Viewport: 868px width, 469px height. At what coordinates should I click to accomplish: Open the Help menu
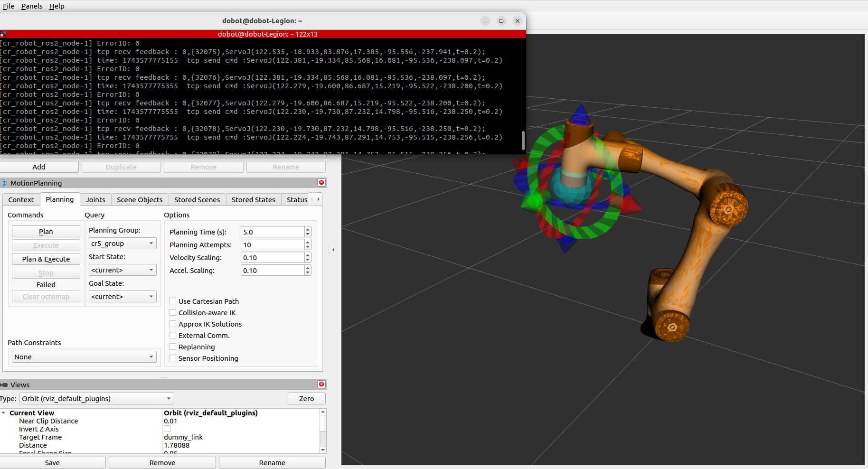[x=57, y=6]
